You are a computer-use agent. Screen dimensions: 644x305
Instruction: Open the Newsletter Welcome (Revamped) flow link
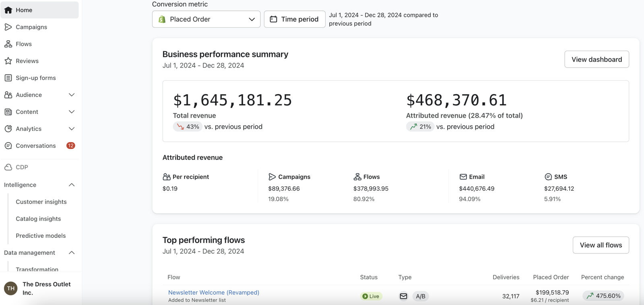pyautogui.click(x=214, y=293)
